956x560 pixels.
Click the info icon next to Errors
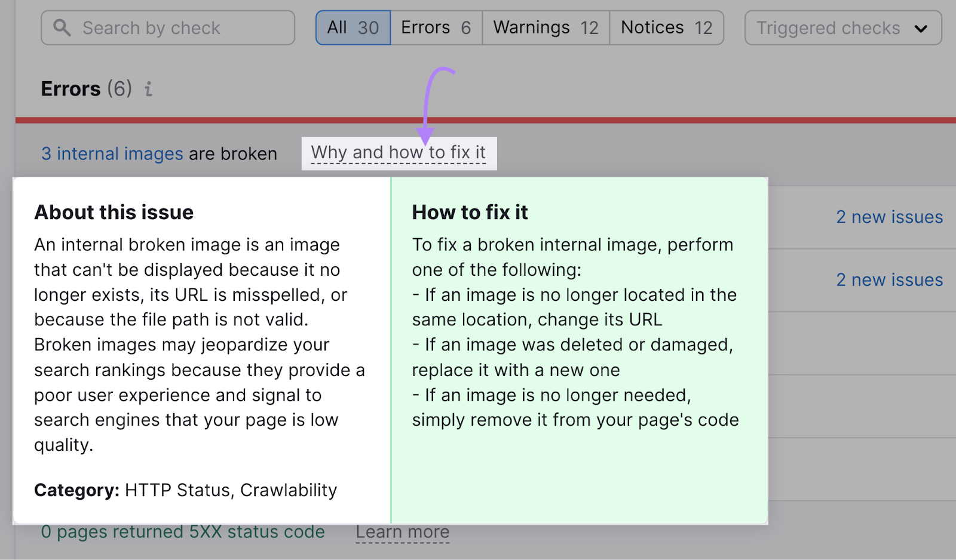coord(148,90)
